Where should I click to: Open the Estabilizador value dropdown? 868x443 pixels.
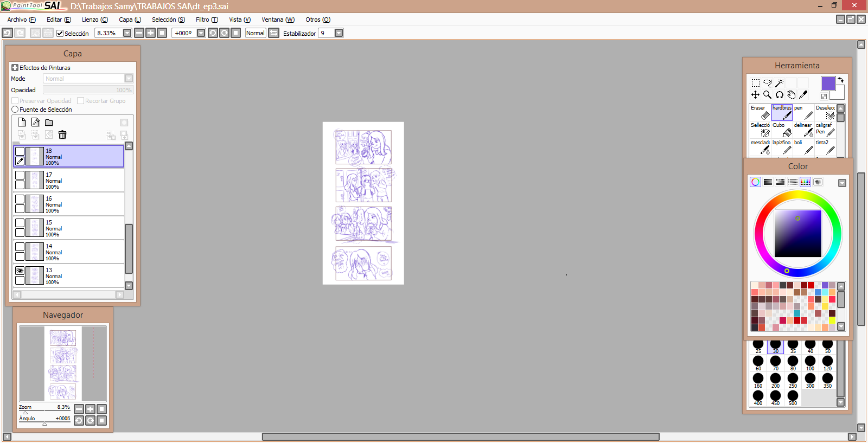click(x=339, y=33)
